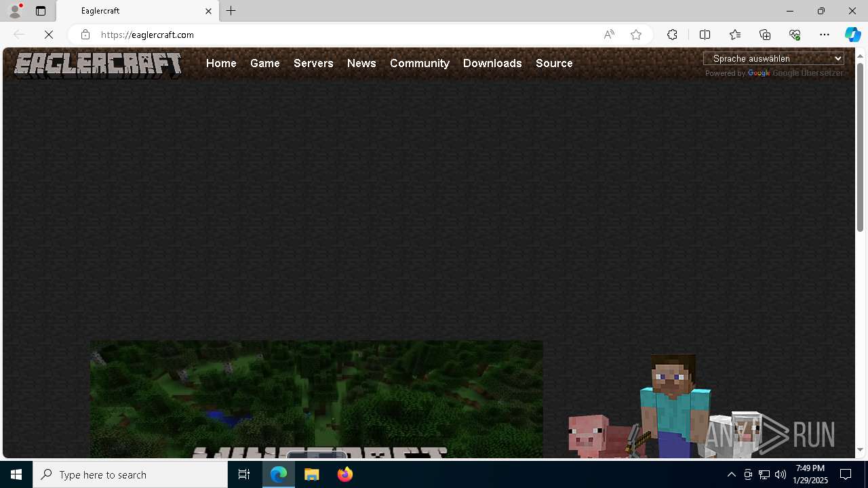Screen dimensions: 868x488
Task: Open network settings tray icon
Action: tap(764, 474)
